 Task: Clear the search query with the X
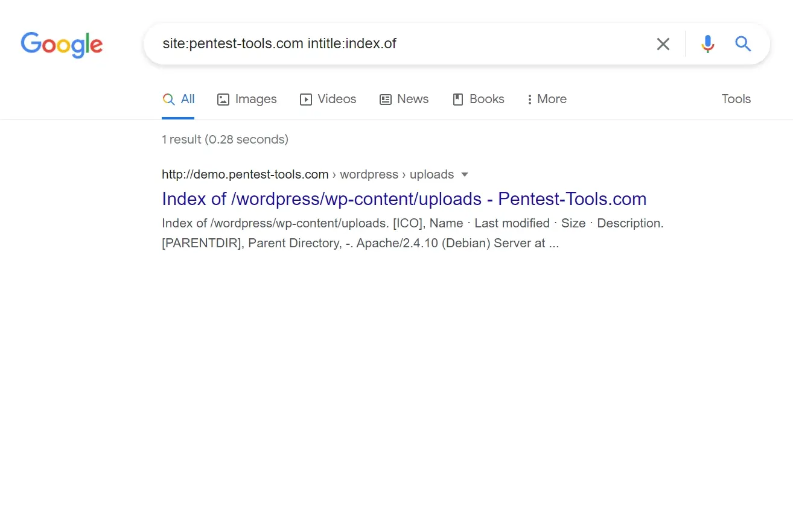click(663, 43)
